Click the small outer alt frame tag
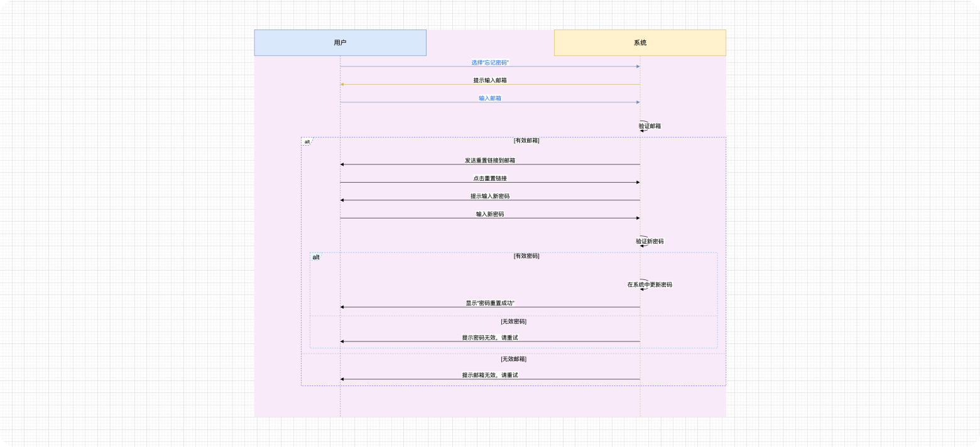Viewport: 980px width, 447px height. click(307, 142)
